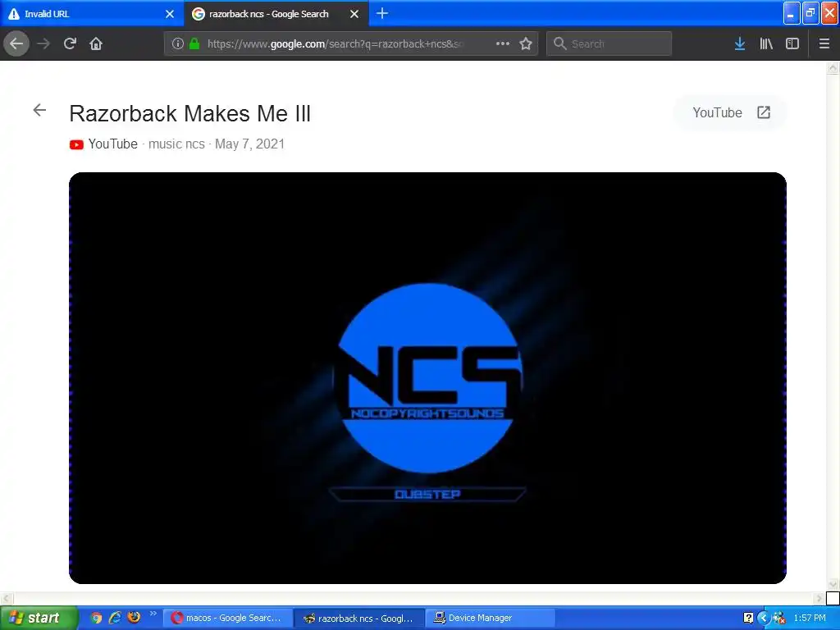
Task: Click 'Razorback Makes Me Ill' title
Action: (189, 113)
